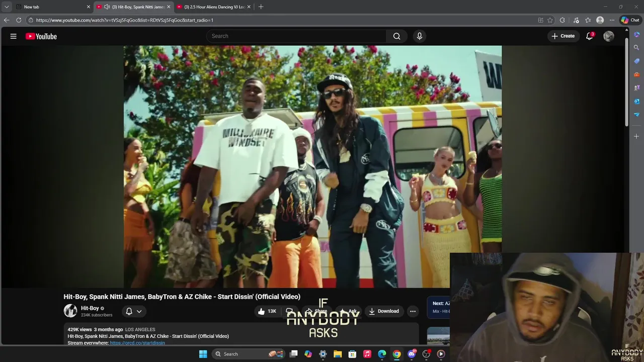Open more actions three-dot menu under the video

[x=413, y=311]
